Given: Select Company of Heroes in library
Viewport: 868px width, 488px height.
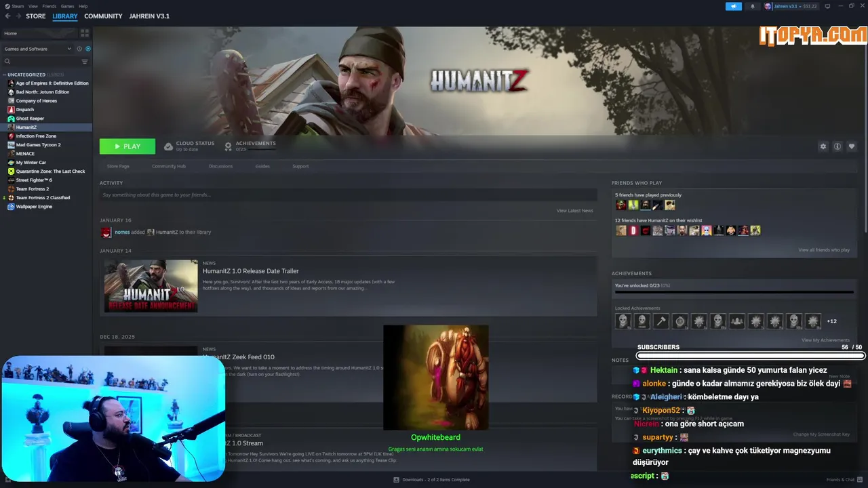Looking at the screenshot, I should pos(37,101).
